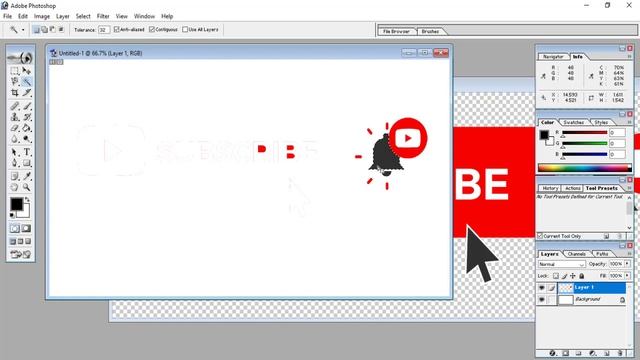Image resolution: width=640 pixels, height=360 pixels.
Task: Click the Tolerance input field
Action: click(x=104, y=30)
